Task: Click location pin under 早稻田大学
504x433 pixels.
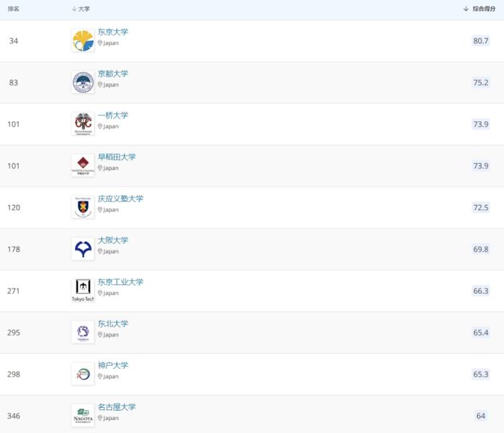Action: click(x=100, y=168)
